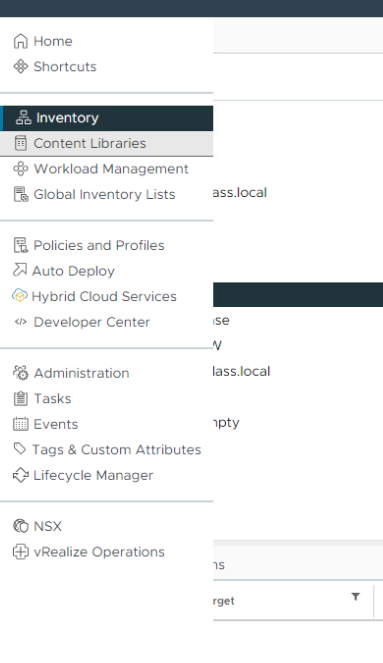383x663 pixels.
Task: Click the 'rget' column header text
Action: click(x=224, y=601)
